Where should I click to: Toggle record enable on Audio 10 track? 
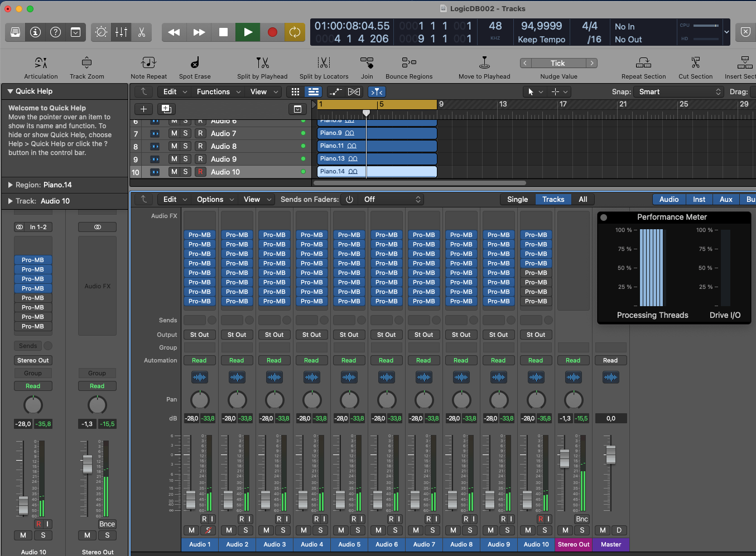click(x=200, y=172)
